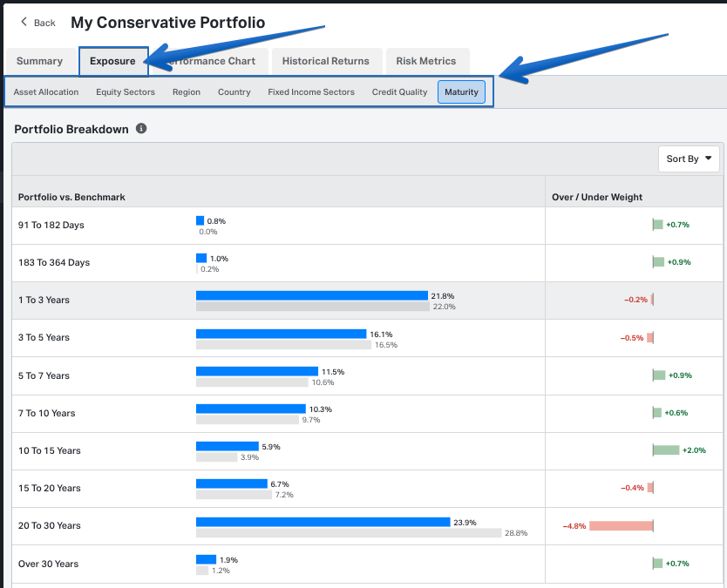
Task: Click the green +2.0% overweight bar
Action: pyautogui.click(x=666, y=450)
